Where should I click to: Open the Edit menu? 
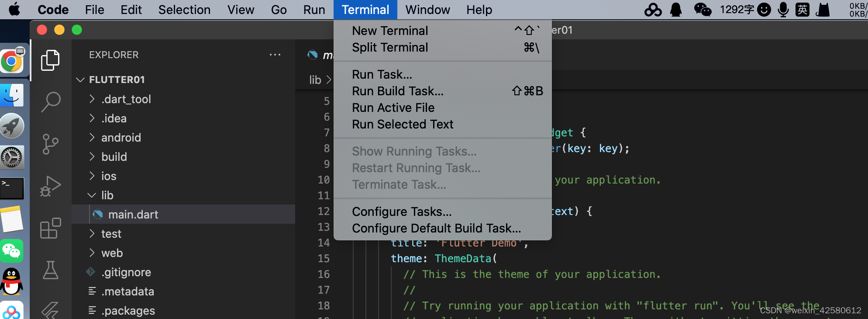coord(131,10)
